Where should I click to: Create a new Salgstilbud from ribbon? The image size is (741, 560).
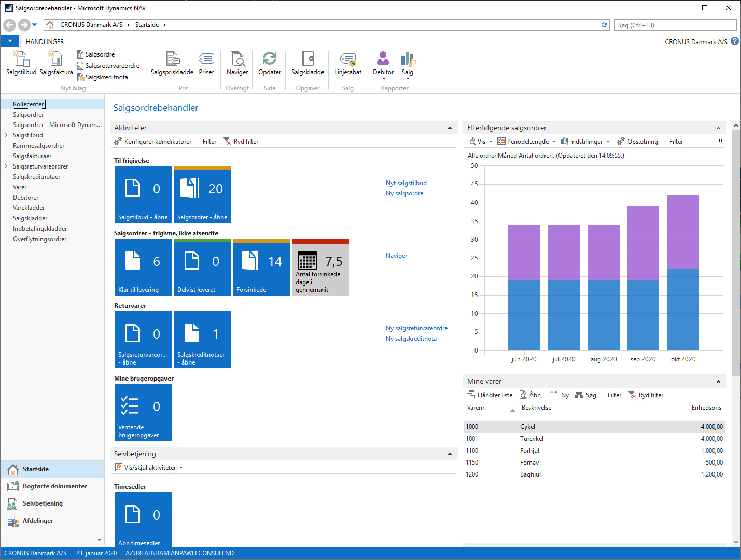21,63
